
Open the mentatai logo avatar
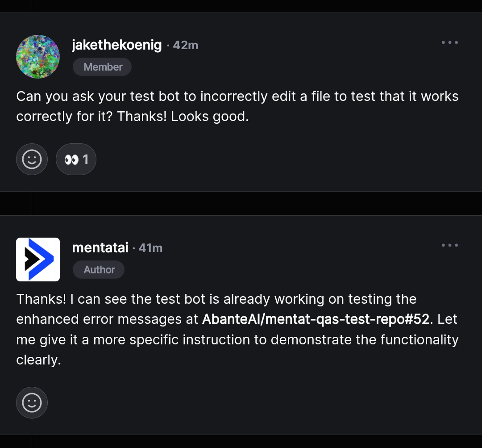click(x=38, y=260)
